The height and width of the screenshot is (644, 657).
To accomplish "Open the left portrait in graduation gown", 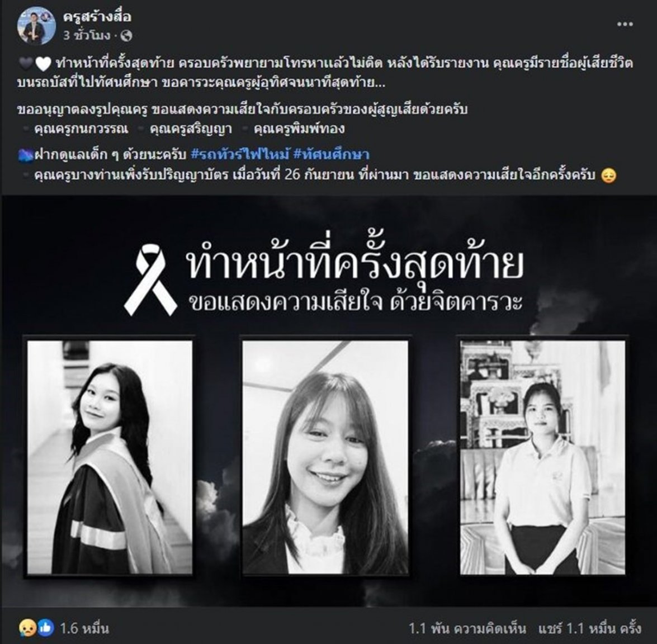I will 110,457.
